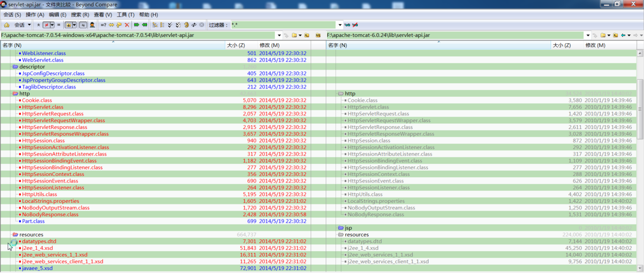
Task: Select Cookie.class in right pane
Action: 363,100
